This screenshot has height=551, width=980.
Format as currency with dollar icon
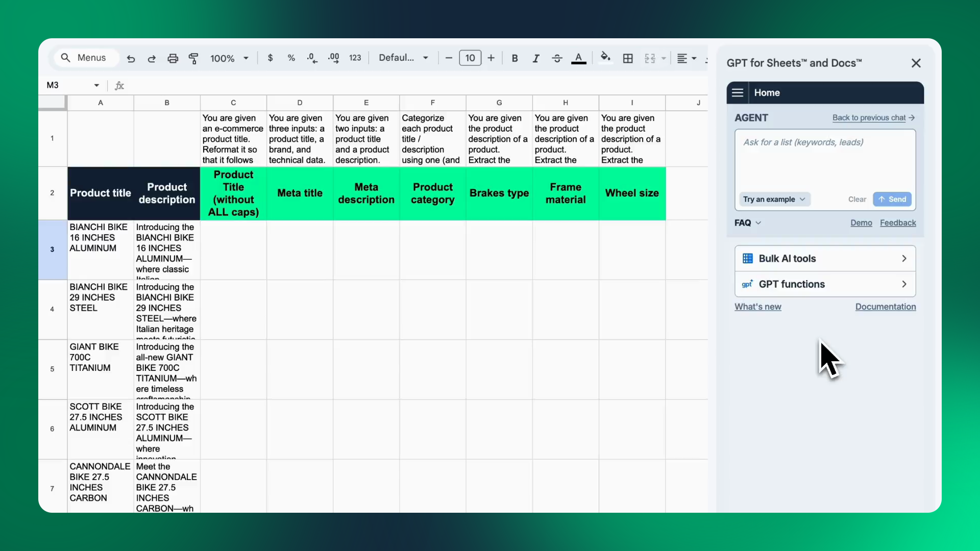coord(270,58)
